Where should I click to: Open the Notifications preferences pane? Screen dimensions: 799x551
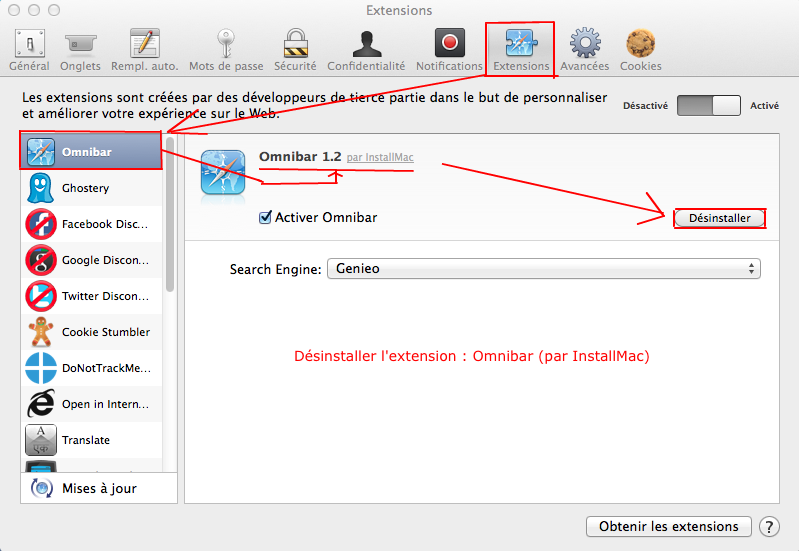[449, 49]
